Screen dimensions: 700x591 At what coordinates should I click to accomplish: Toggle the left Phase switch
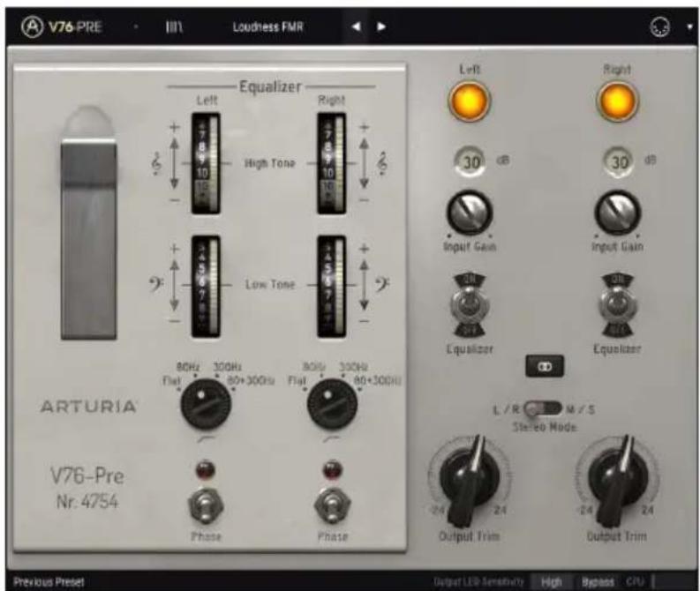tap(206, 506)
